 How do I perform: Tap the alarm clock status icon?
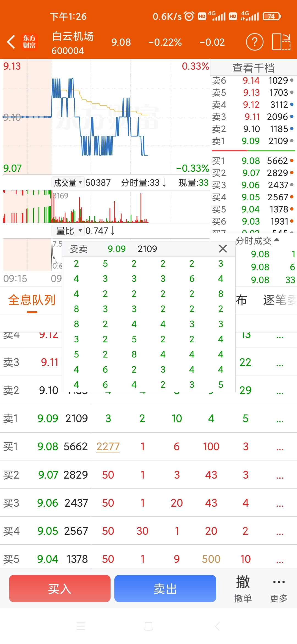[189, 16]
